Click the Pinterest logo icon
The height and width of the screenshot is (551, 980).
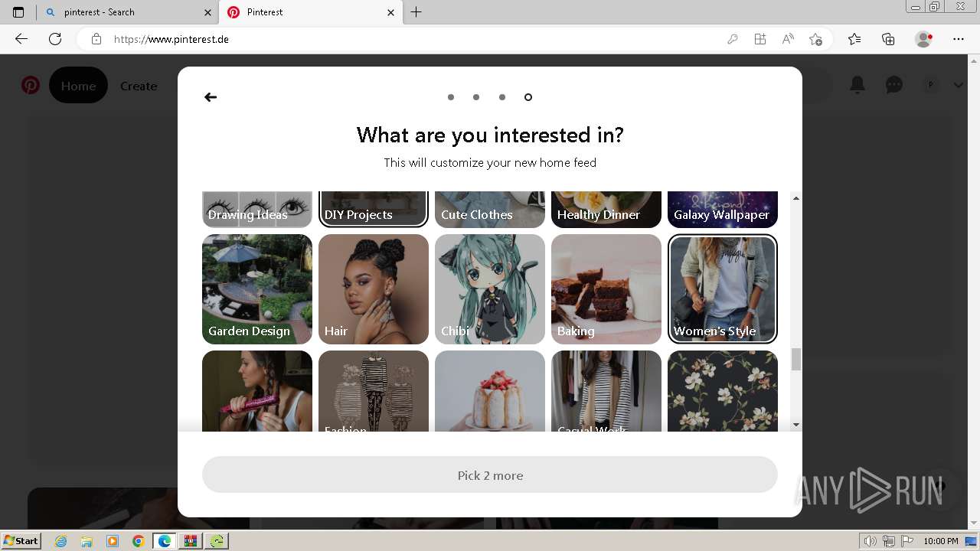point(31,85)
